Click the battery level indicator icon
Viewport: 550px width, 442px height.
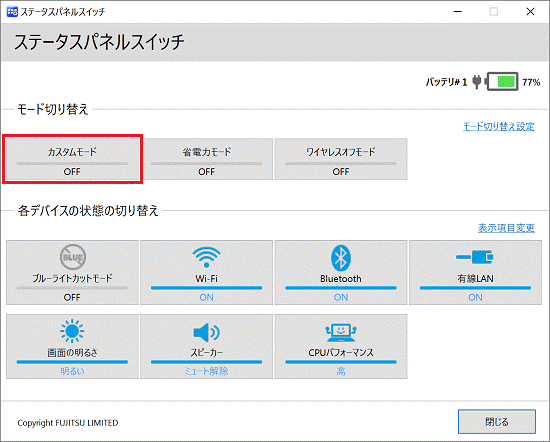502,82
